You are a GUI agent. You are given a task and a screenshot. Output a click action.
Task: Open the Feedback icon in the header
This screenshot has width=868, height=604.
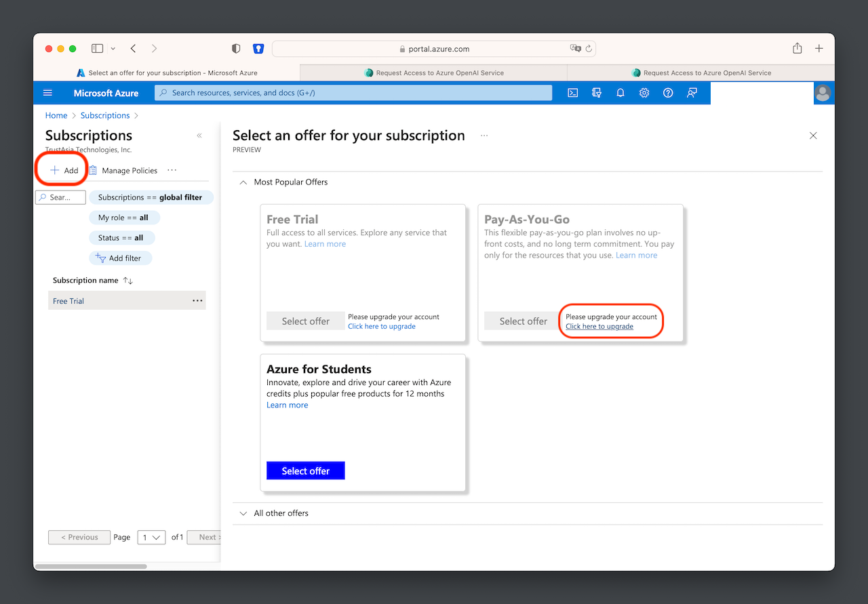tap(692, 93)
